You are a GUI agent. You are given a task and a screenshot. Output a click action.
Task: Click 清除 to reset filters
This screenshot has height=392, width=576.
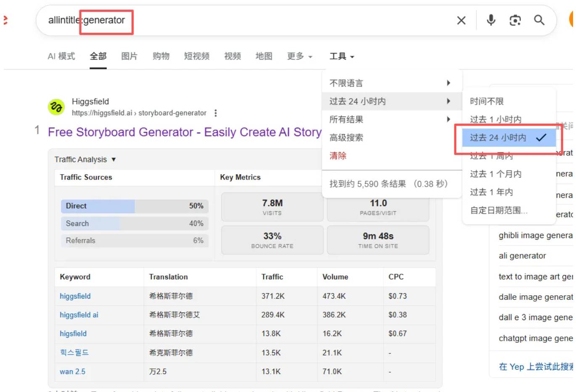(x=338, y=156)
